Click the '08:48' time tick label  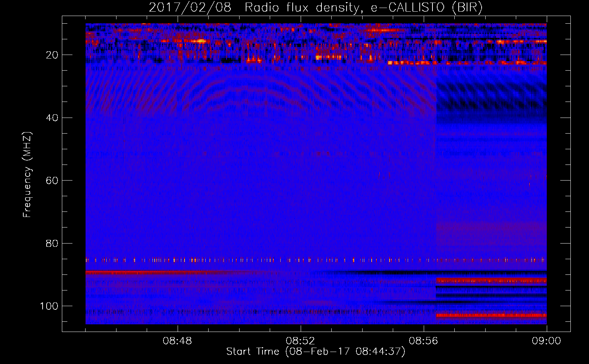[x=177, y=341]
